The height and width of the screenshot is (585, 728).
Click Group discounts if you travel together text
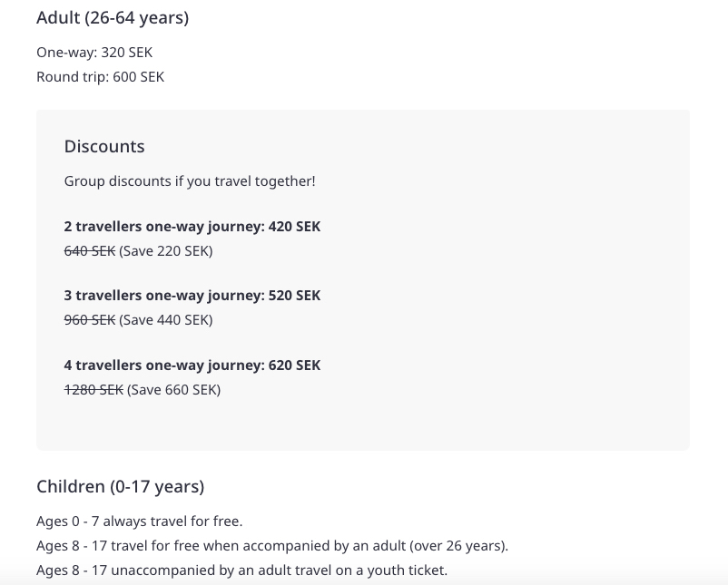[x=190, y=181]
